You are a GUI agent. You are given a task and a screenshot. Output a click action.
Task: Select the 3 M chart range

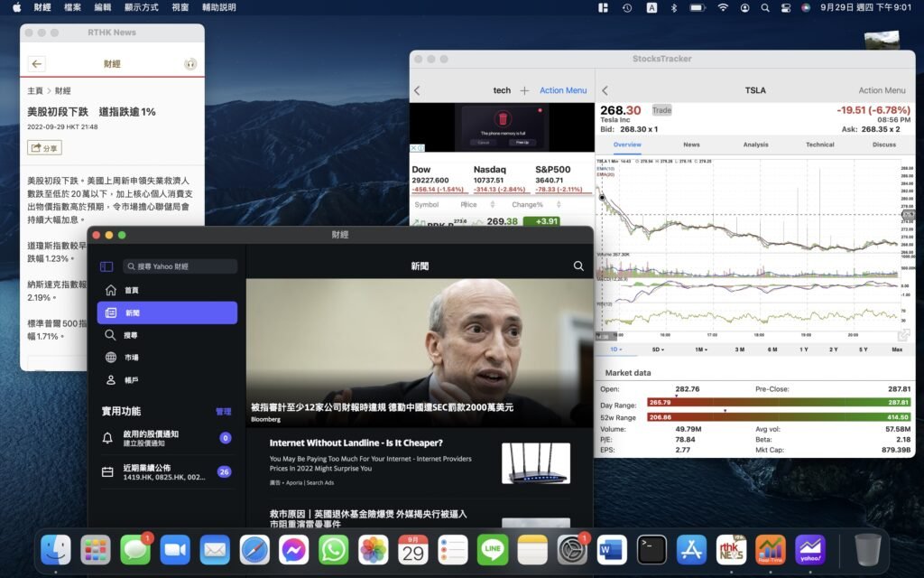click(739, 350)
